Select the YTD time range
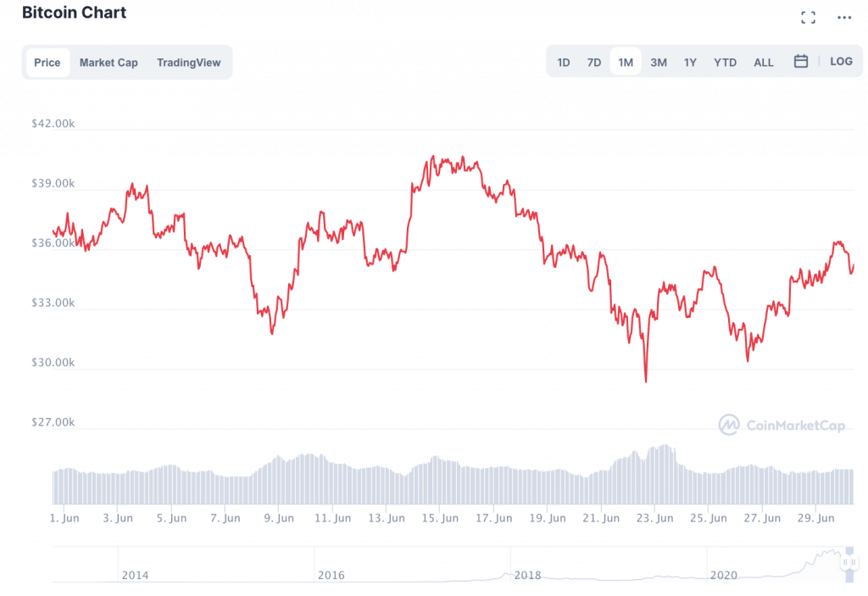The width and height of the screenshot is (868, 596). (x=725, y=63)
